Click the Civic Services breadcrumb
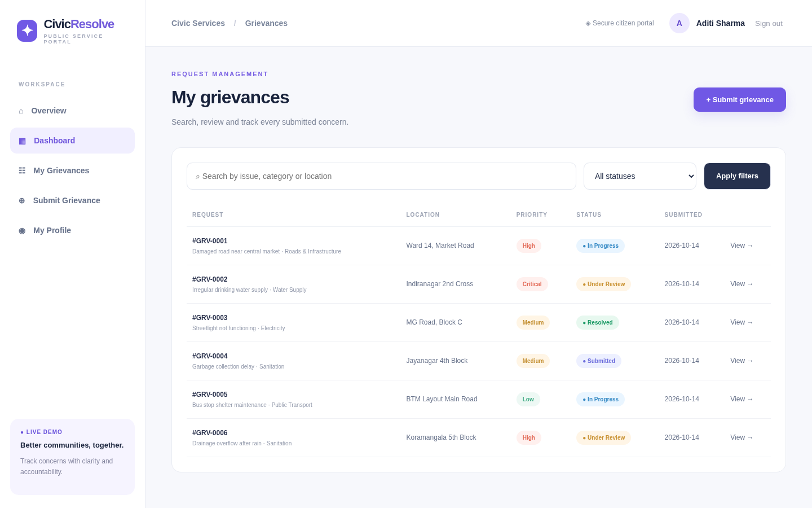 198,23
